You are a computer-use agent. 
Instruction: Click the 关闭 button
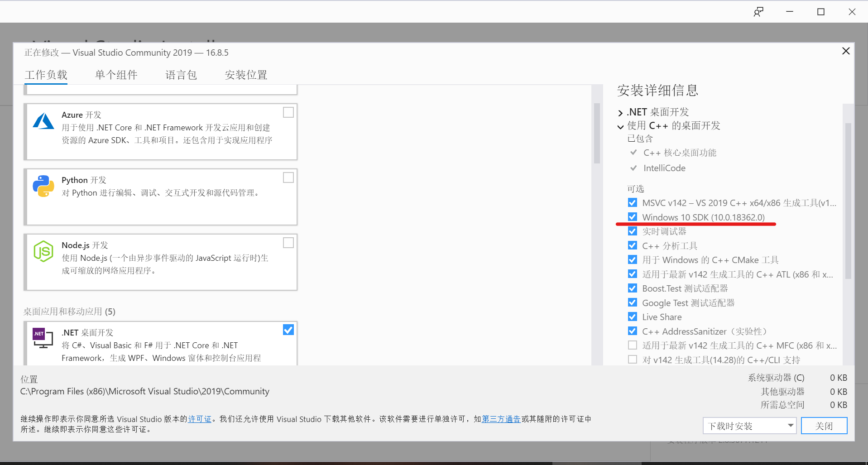click(824, 426)
